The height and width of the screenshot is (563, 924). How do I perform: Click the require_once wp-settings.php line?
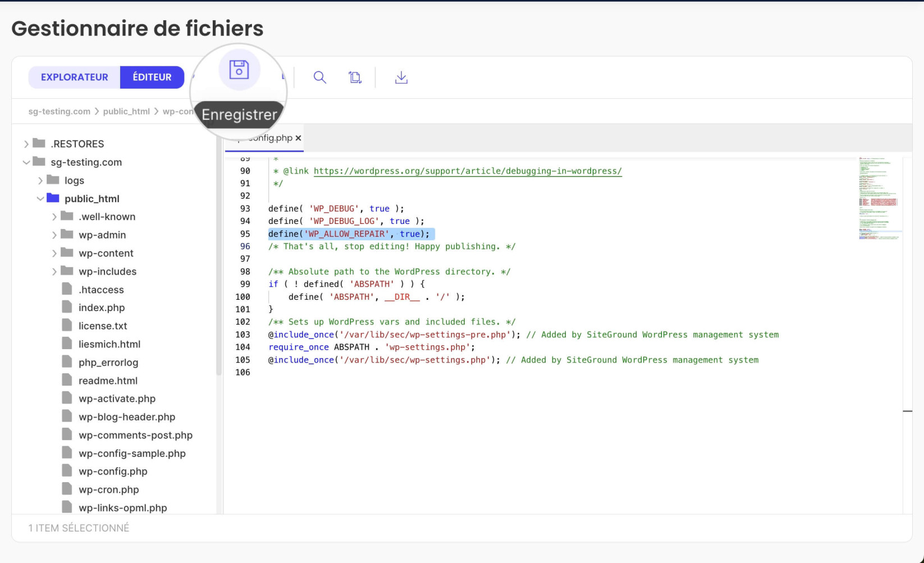[x=372, y=347]
